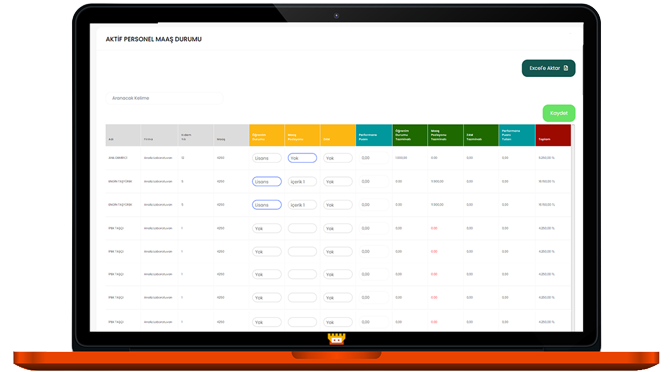Click the robot logo below the screen
This screenshot has height=372, width=670.
(x=336, y=339)
